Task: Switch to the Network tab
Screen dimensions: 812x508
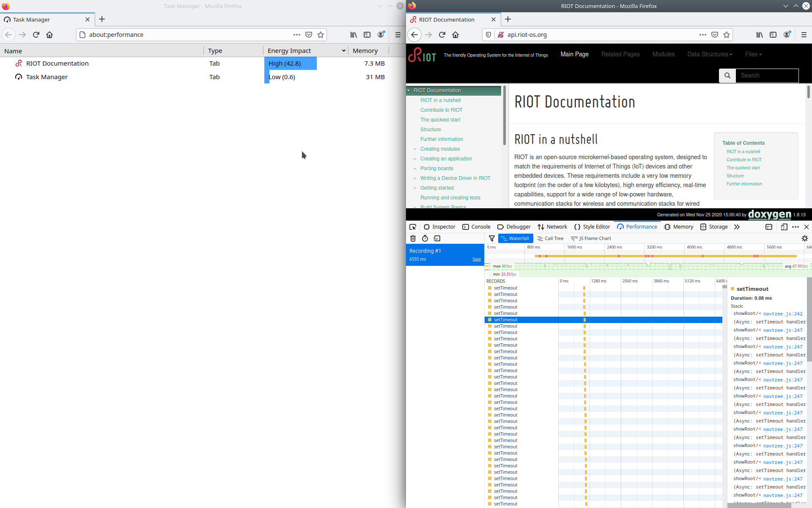Action: coord(552,227)
